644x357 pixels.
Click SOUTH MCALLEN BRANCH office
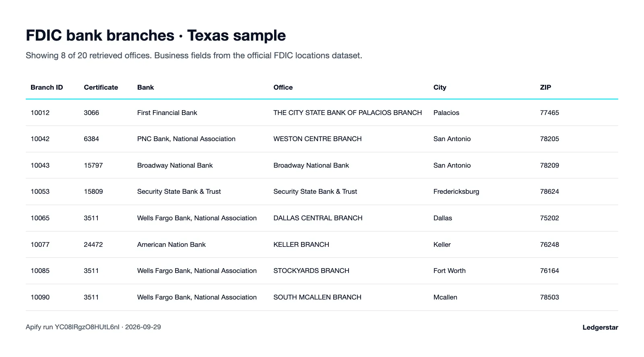point(318,297)
